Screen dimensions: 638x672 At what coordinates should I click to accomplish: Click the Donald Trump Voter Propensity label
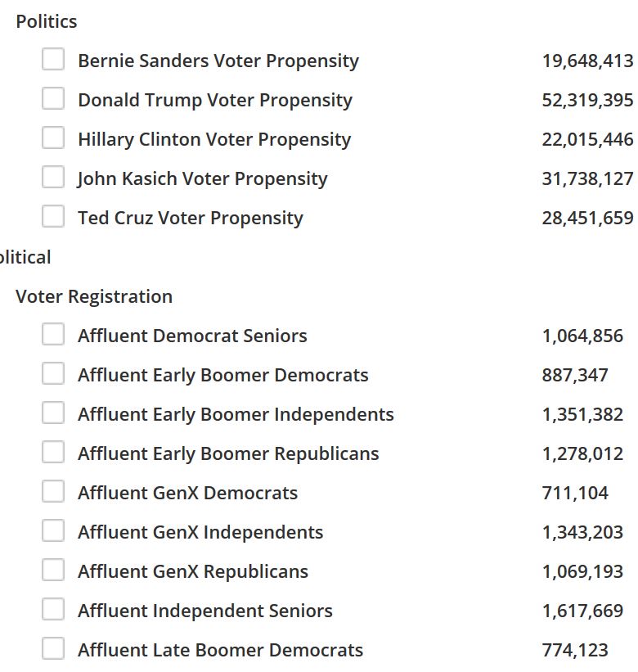click(x=215, y=101)
